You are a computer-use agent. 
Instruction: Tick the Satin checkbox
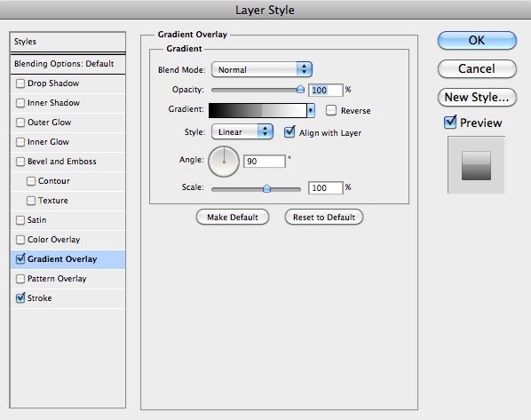tap(20, 220)
